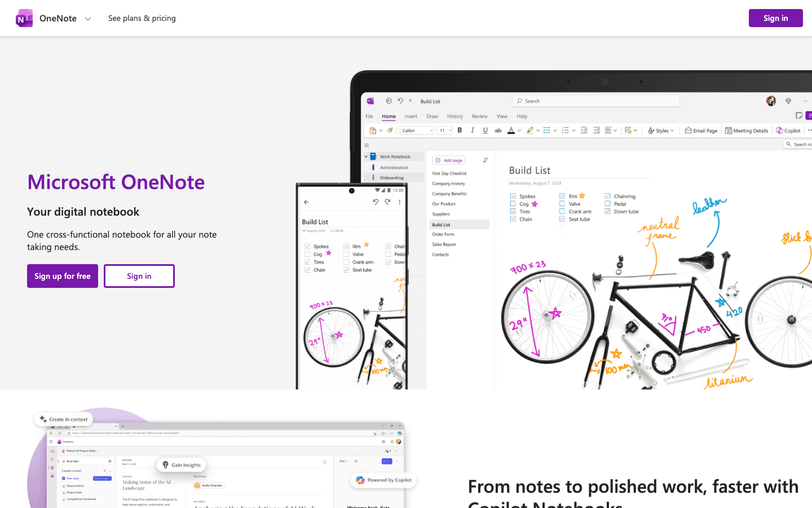Collapse the Work Notebook expander arrow

(x=366, y=157)
